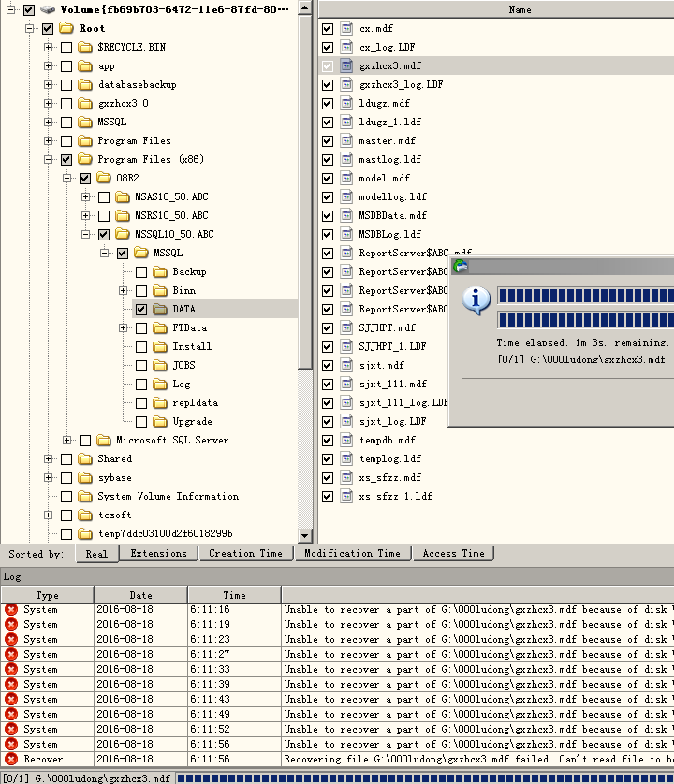Image resolution: width=674 pixels, height=784 pixels.
Task: Click the $RECYCLE.BIN folder icon
Action: [85, 47]
